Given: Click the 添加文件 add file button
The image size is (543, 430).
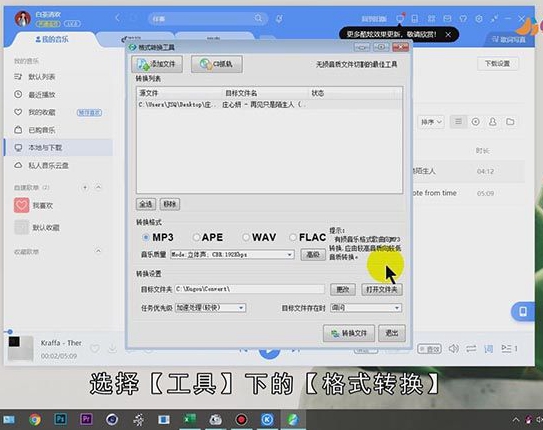Looking at the screenshot, I should coord(157,64).
